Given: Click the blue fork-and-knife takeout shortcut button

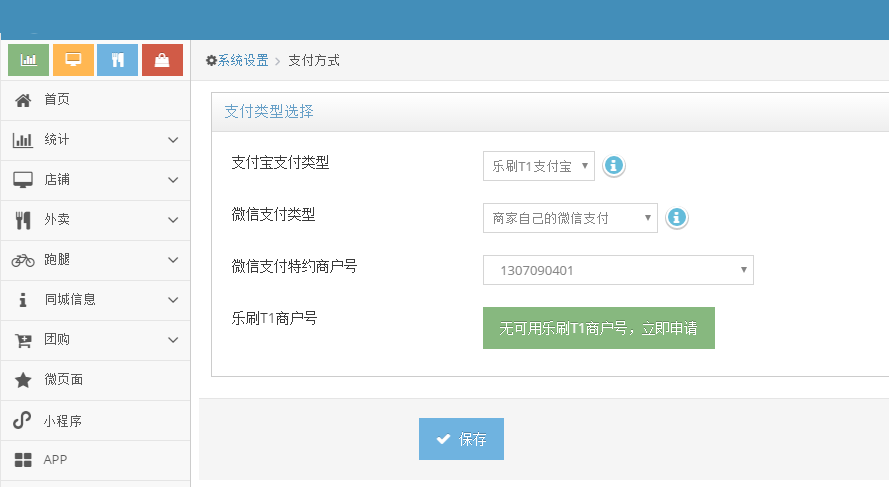Looking at the screenshot, I should (117, 60).
